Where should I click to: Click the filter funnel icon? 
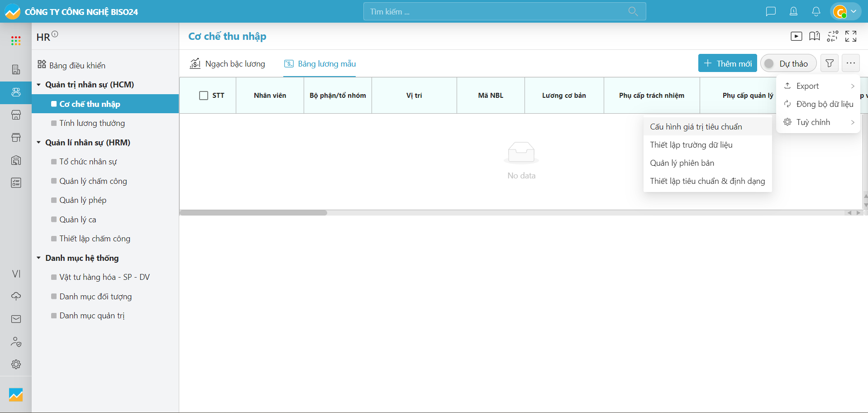click(829, 63)
